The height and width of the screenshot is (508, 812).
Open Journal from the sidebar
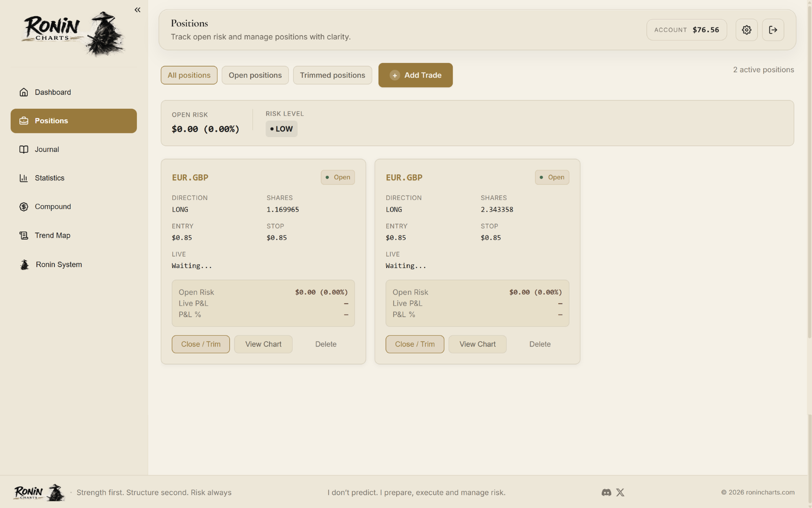pyautogui.click(x=74, y=149)
